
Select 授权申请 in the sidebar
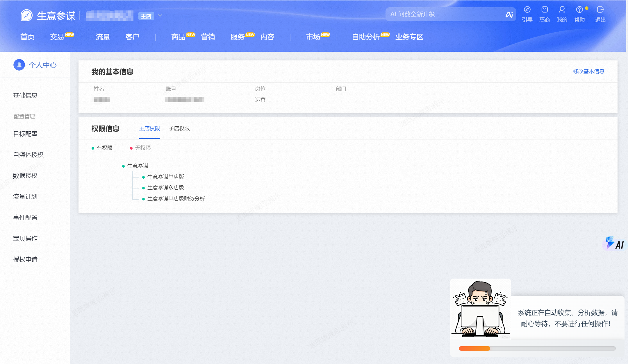coord(25,259)
